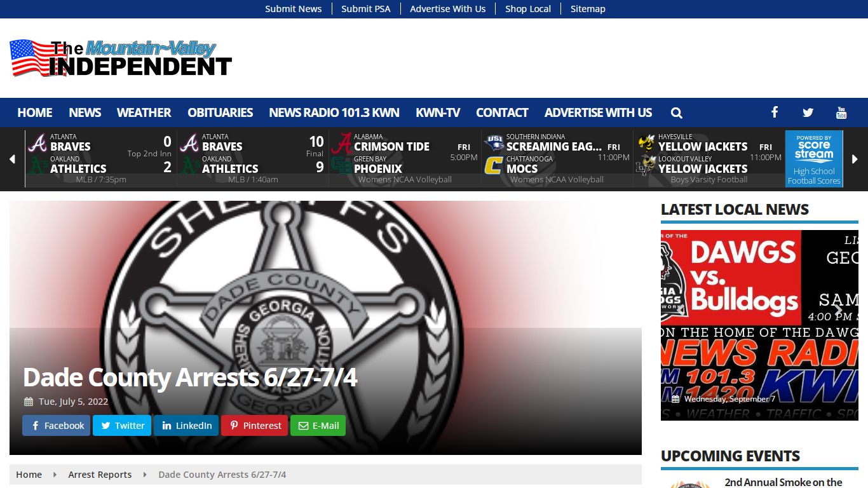The width and height of the screenshot is (868, 488).
Task: Click the Dade County Sheriff's badge featured image
Action: 325,328
